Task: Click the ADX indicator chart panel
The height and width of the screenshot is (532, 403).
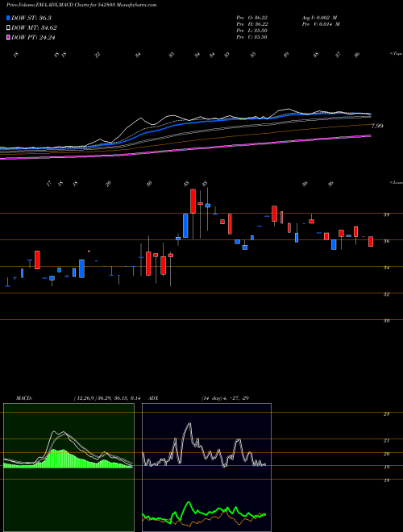Action: click(206, 468)
